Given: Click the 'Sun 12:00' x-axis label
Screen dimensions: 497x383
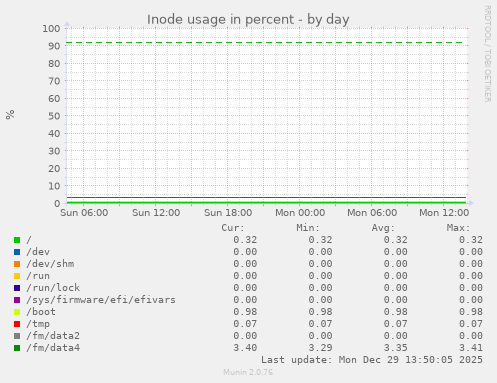Looking at the screenshot, I should (x=156, y=213).
